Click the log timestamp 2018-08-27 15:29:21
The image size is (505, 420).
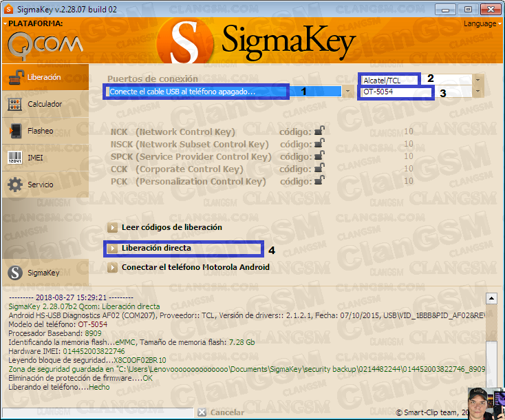(71, 297)
